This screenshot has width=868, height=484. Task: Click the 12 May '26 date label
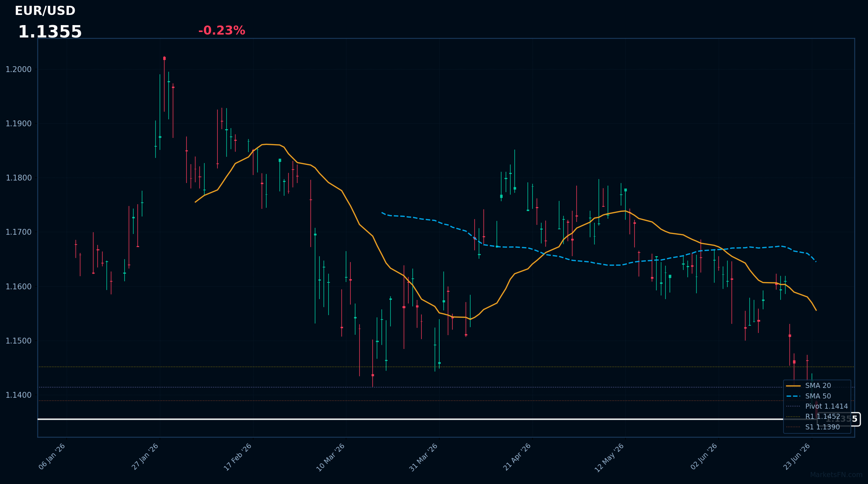[610, 458]
